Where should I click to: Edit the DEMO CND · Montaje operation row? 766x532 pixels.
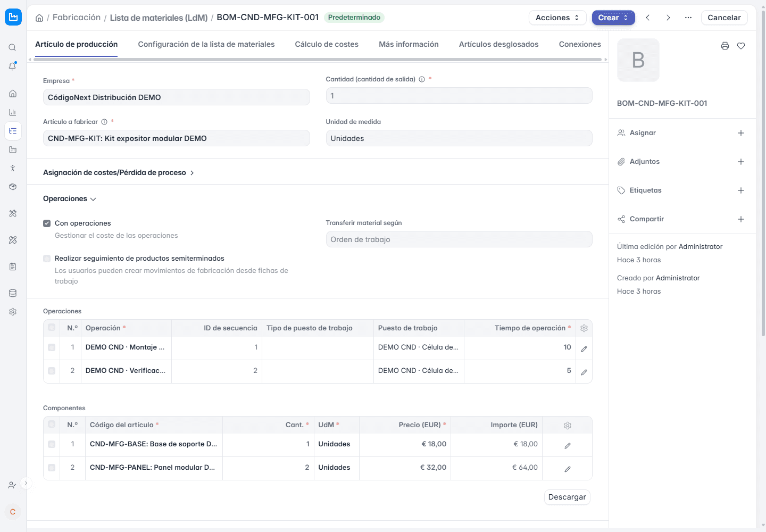pyautogui.click(x=584, y=348)
